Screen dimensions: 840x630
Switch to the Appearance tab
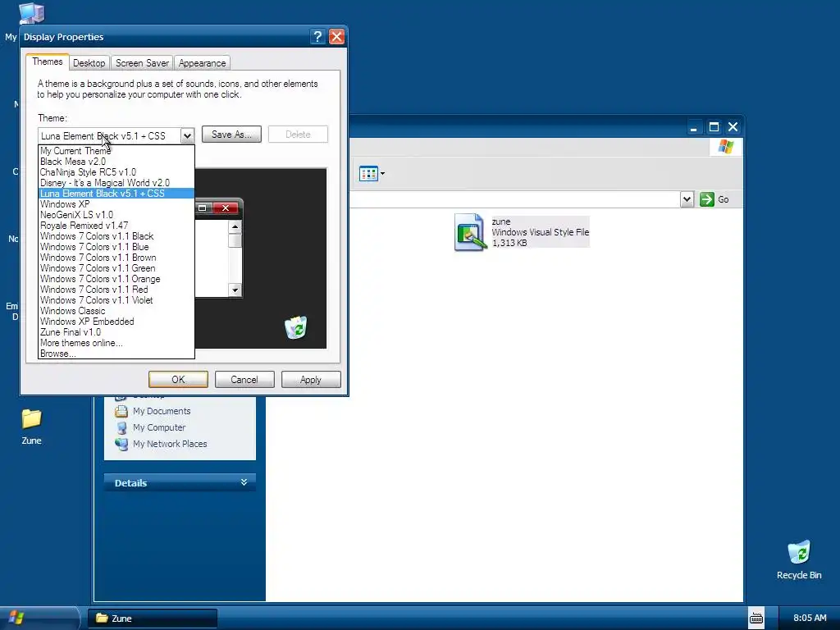click(x=202, y=62)
